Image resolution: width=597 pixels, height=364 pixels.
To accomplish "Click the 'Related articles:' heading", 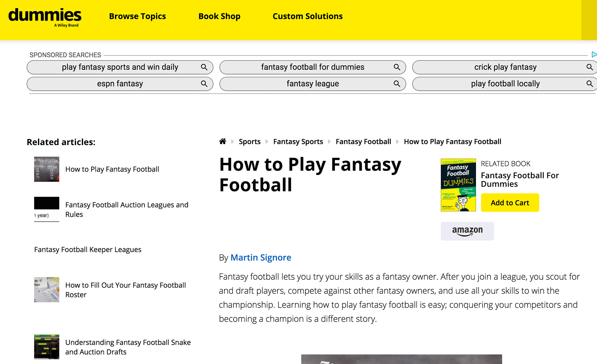I will pyautogui.click(x=61, y=142).
